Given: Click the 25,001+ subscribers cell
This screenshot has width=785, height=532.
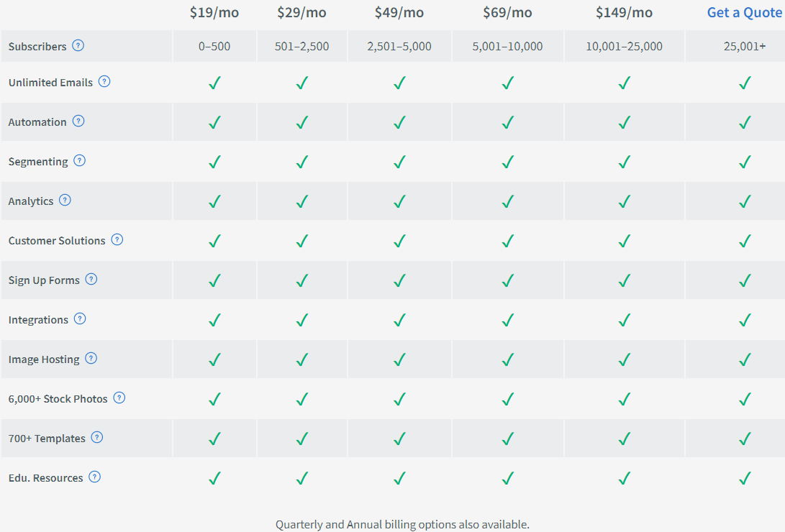Looking at the screenshot, I should click(745, 47).
